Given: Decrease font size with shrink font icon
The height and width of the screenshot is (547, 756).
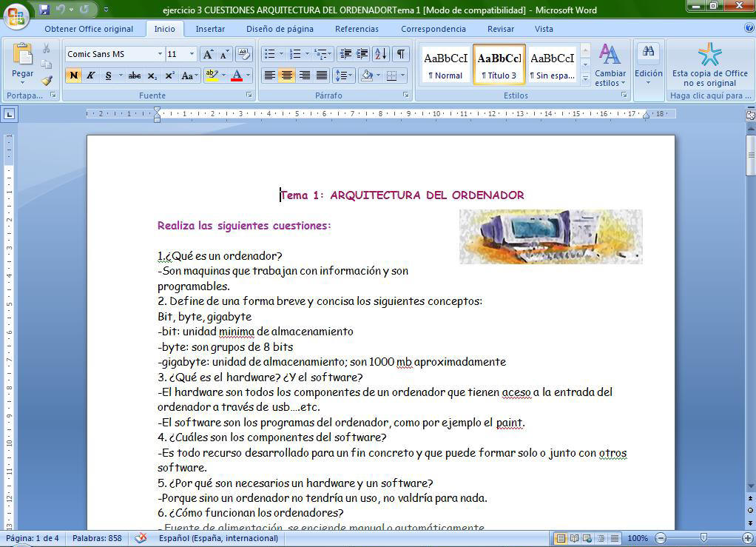Looking at the screenshot, I should [x=223, y=54].
